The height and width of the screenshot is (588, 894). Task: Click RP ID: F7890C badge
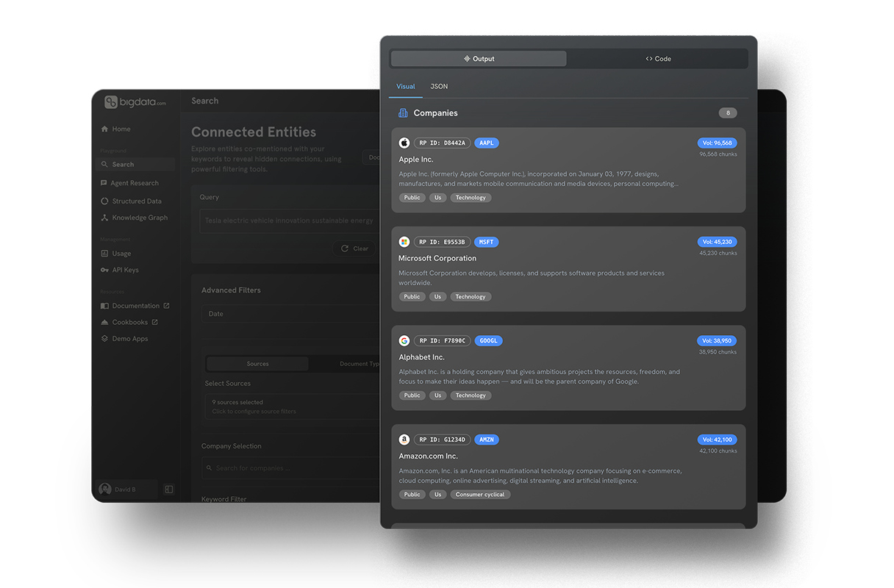pos(442,341)
